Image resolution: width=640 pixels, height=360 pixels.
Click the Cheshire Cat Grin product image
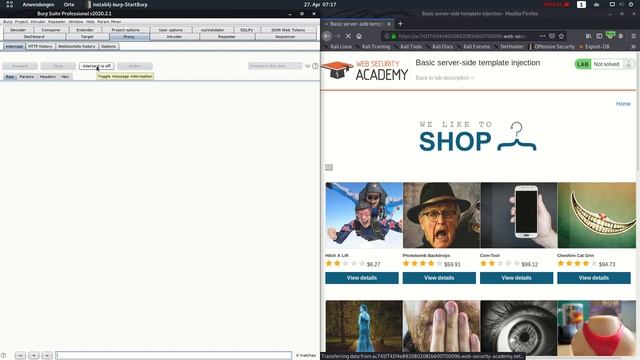[x=596, y=215]
